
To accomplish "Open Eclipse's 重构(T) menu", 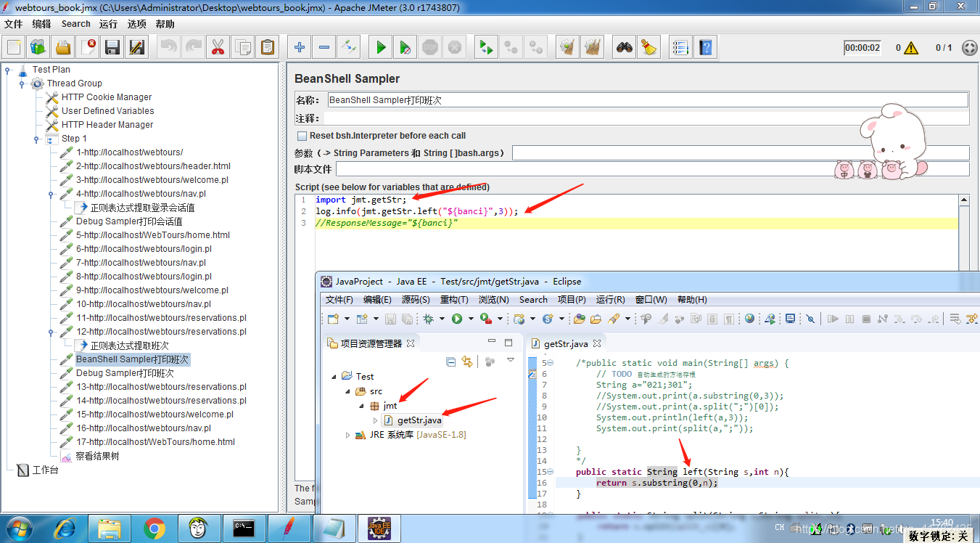I will 454,300.
